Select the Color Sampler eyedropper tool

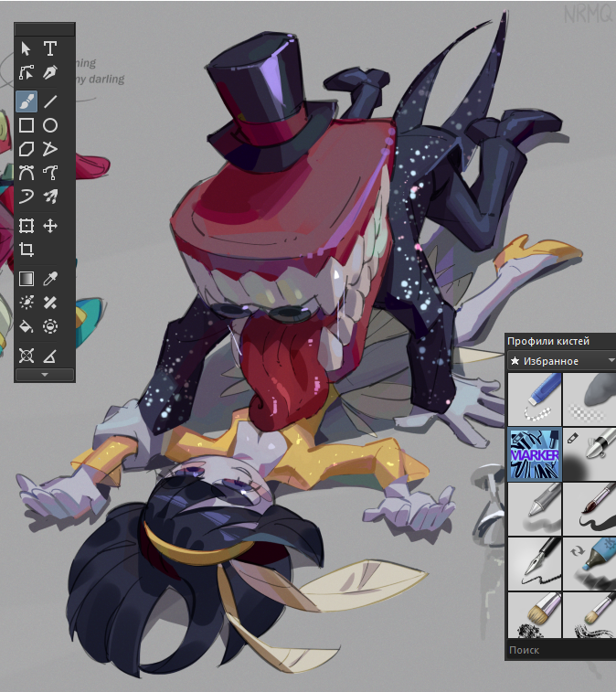(x=50, y=279)
